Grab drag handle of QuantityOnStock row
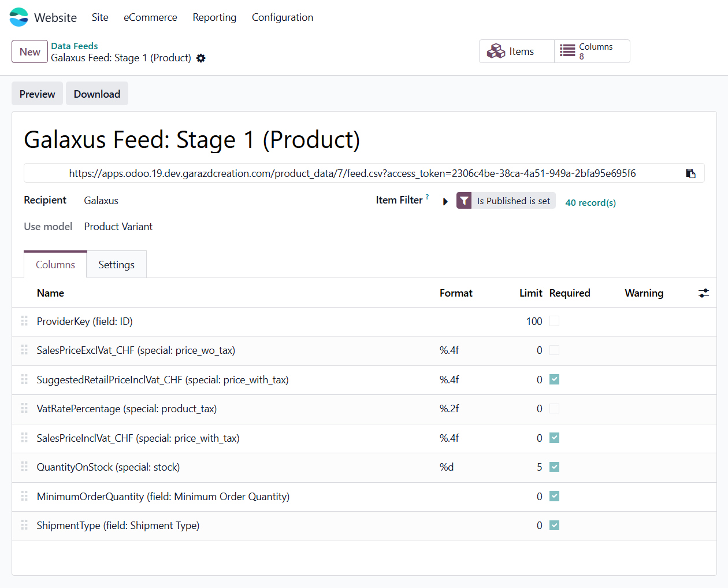This screenshot has height=588, width=728. click(x=24, y=467)
